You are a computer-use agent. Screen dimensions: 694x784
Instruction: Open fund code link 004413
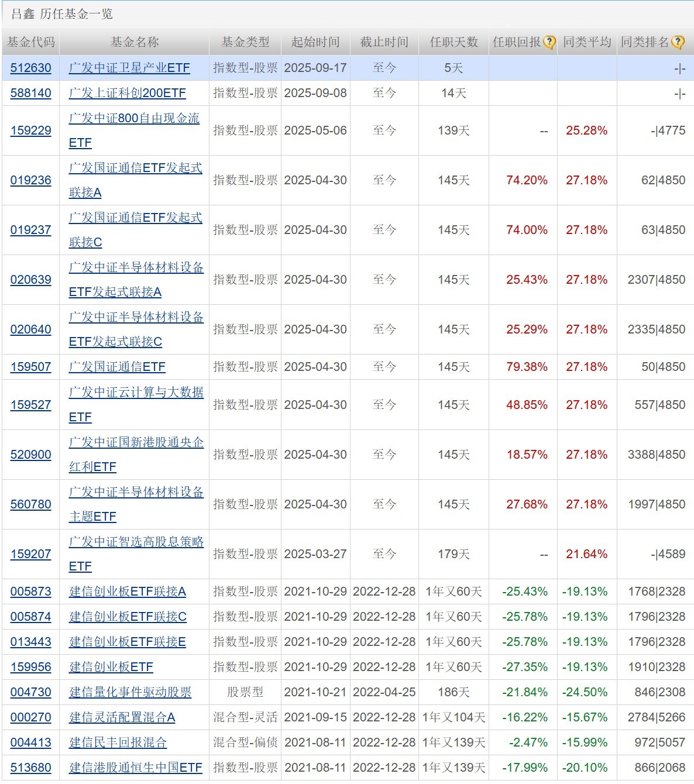[x=31, y=742]
